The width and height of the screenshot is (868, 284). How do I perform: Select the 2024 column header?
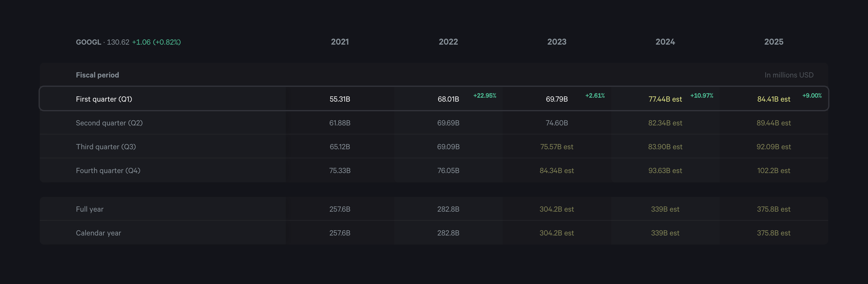click(665, 42)
